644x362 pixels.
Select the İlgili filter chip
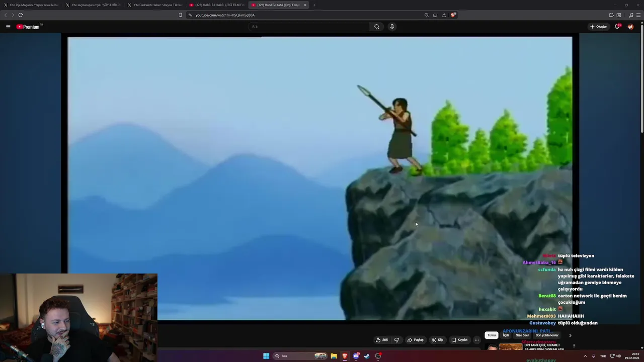click(506, 335)
